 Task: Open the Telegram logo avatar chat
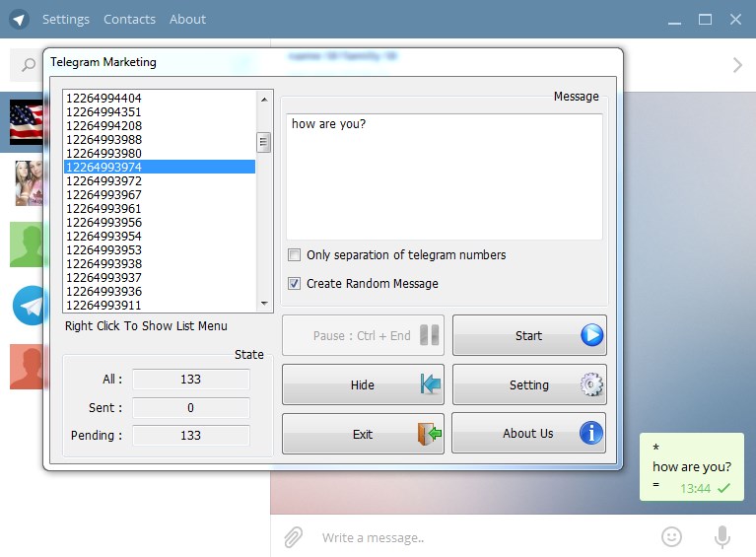[30, 306]
